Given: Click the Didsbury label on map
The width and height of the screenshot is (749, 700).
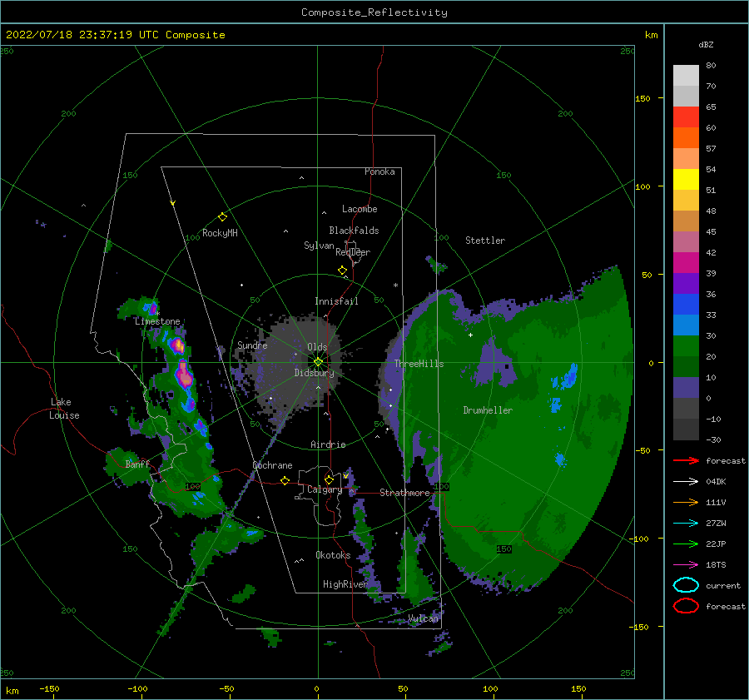Looking at the screenshot, I should coord(315,373).
